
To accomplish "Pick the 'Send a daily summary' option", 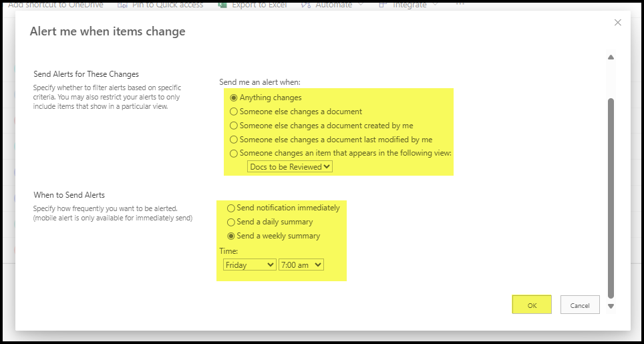I will click(x=231, y=222).
